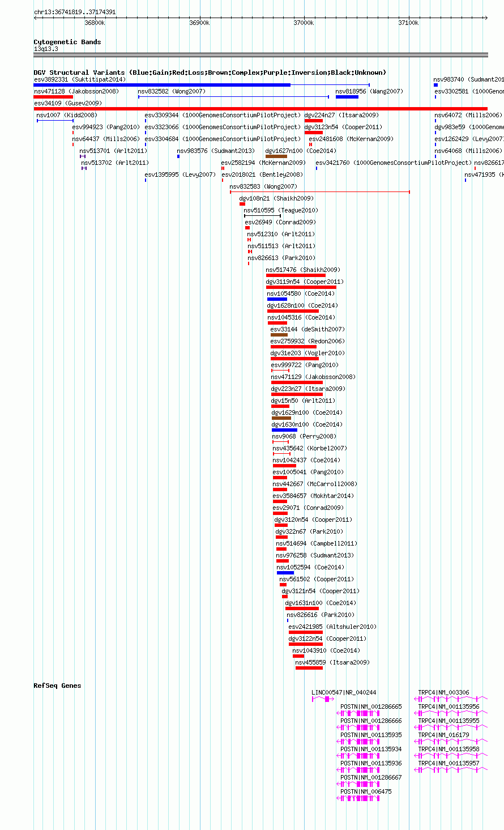Select nsv826613 (Park2010) label
Viewport: 504px width, 830px height.
pos(281,258)
